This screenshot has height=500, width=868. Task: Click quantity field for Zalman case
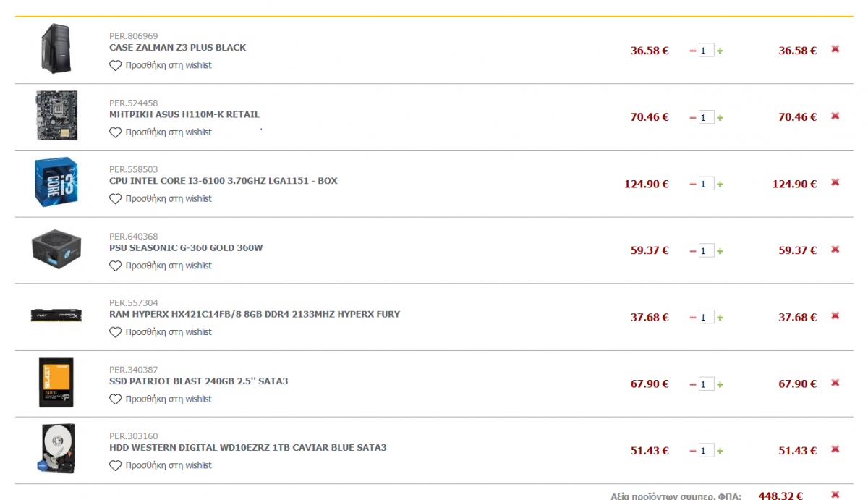pyautogui.click(x=706, y=51)
